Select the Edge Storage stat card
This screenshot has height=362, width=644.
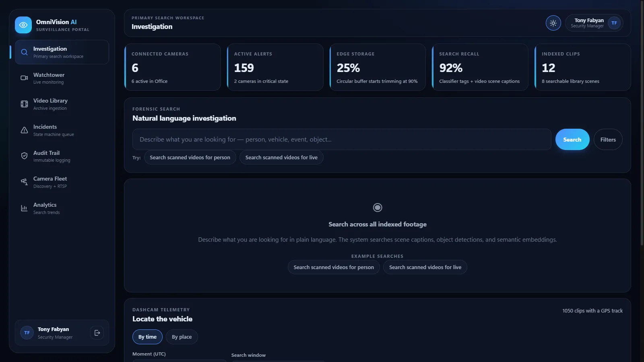tap(378, 67)
